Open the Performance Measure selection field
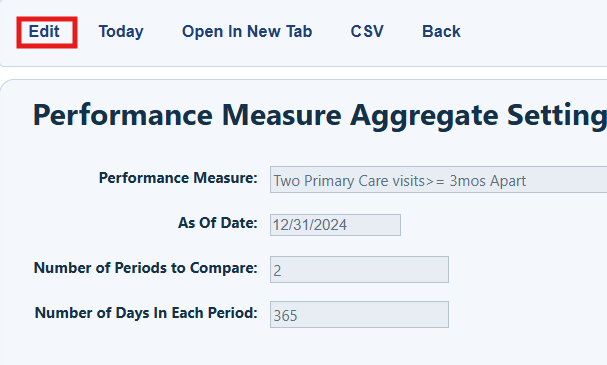Viewport: 607px width, 365px height. 438,180
